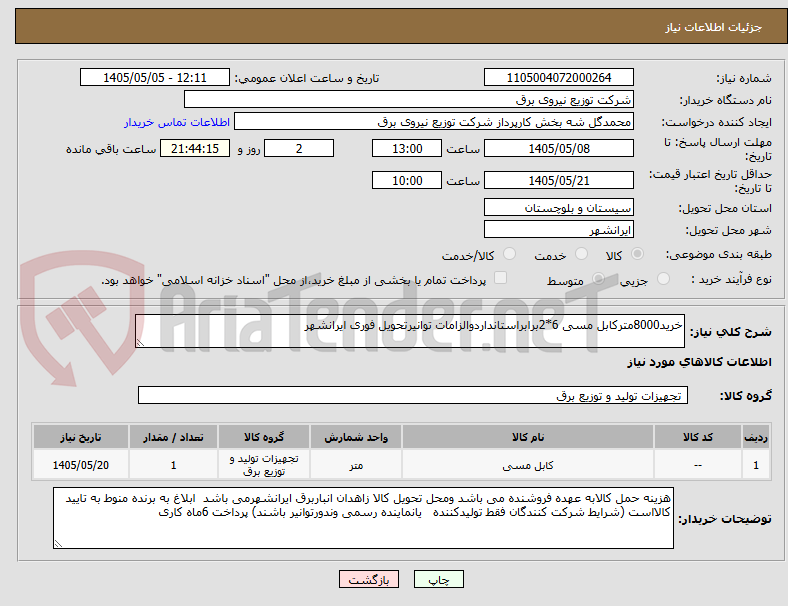This screenshot has height=606, width=788.
Task: Click the اطلاعات کالاهای مورد نیاز section heading
Action: tap(699, 362)
